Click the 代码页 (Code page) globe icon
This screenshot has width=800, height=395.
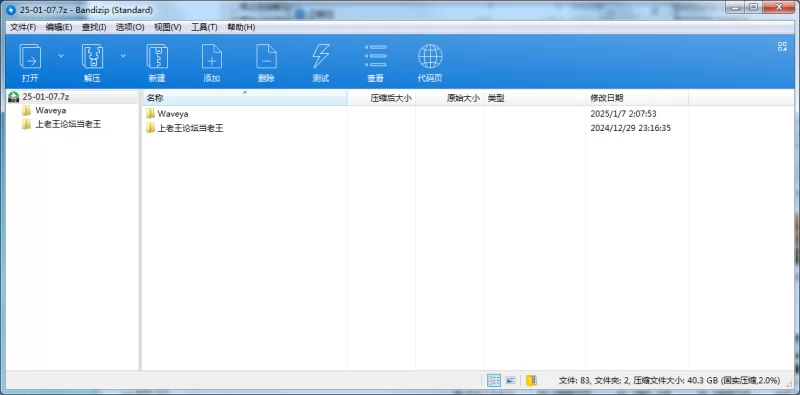430,56
